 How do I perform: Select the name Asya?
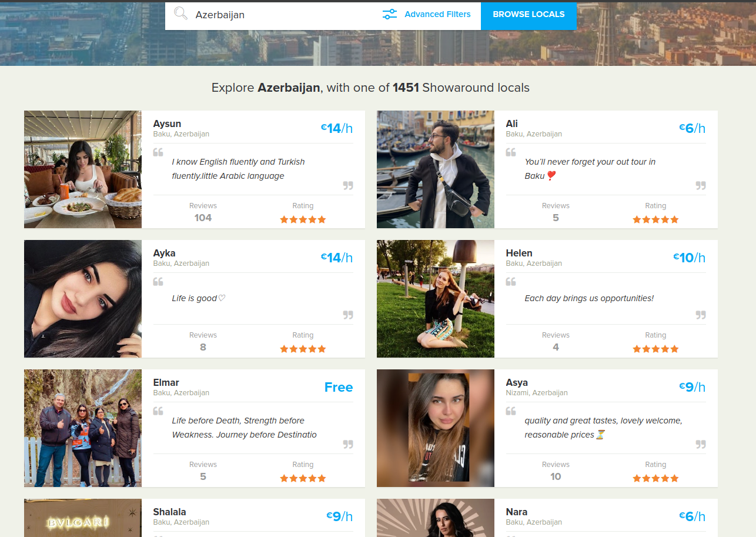tap(517, 383)
